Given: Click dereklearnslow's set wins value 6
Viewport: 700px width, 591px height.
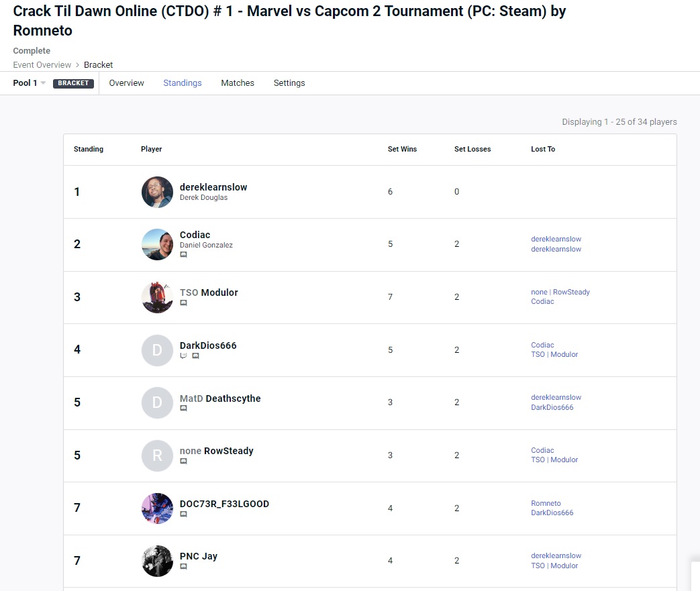Looking at the screenshot, I should click(x=390, y=192).
